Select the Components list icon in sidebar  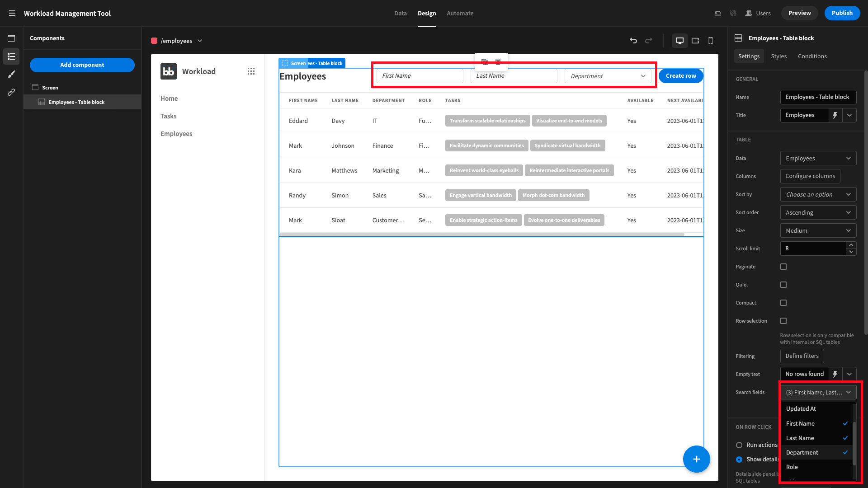pos(11,56)
